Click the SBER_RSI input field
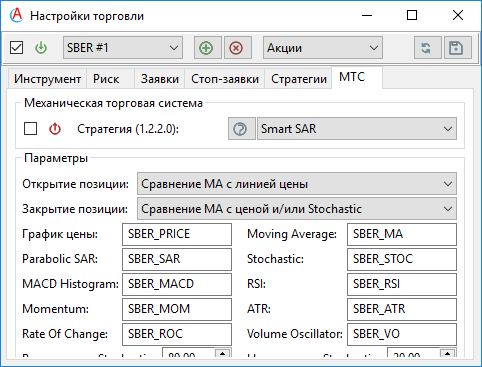Image resolution: width=482 pixels, height=367 pixels. click(x=402, y=284)
